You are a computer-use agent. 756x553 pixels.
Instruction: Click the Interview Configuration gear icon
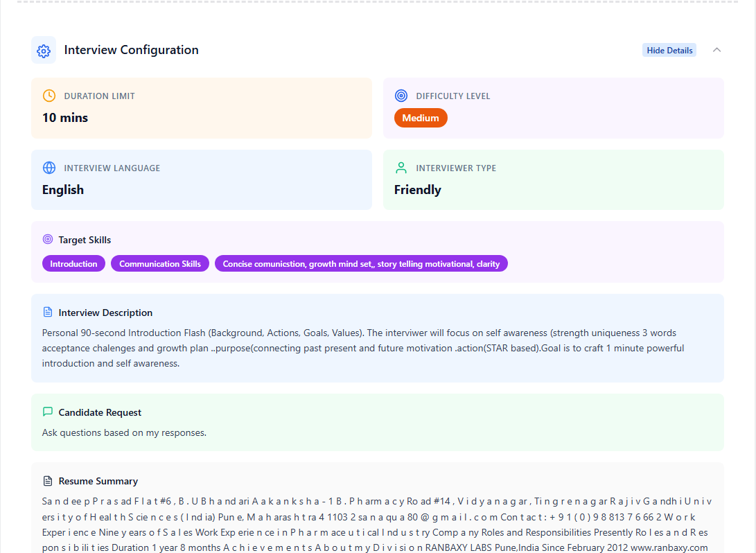(44, 51)
